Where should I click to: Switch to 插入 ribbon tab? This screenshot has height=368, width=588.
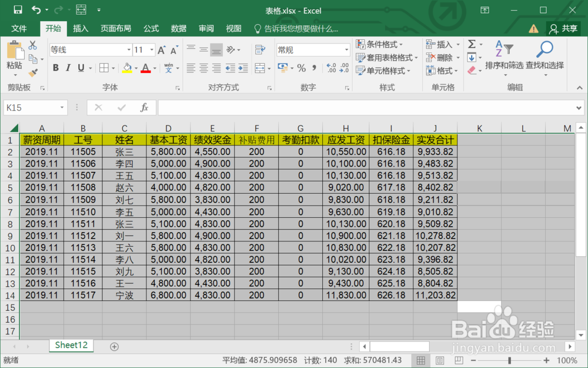pos(80,28)
